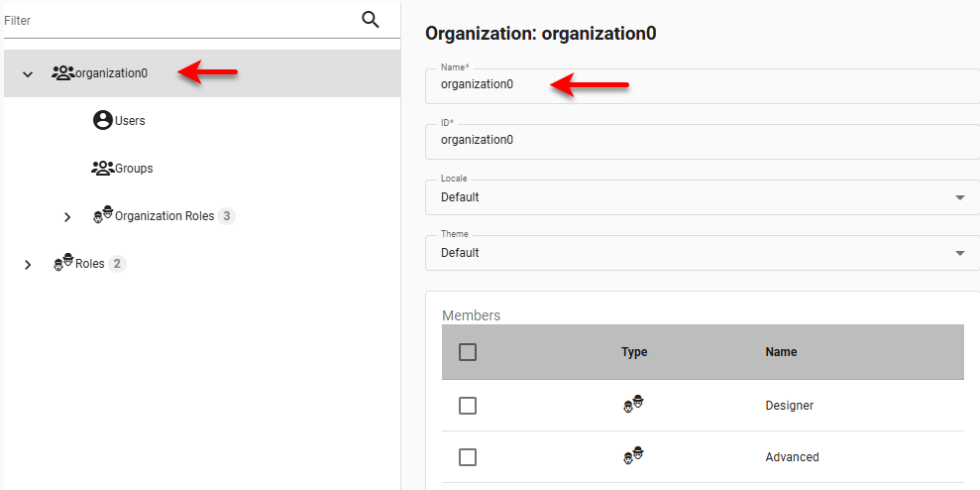Click the search magnifier icon

tap(371, 20)
